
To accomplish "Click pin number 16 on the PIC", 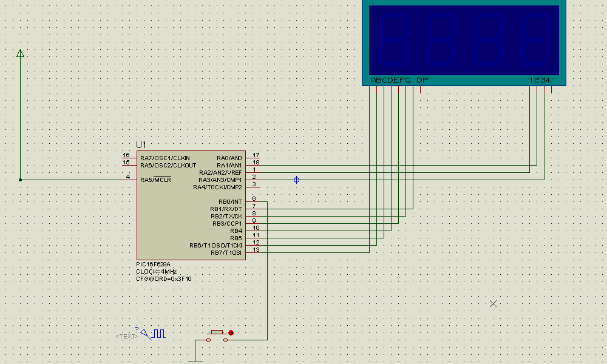I will (x=126, y=155).
